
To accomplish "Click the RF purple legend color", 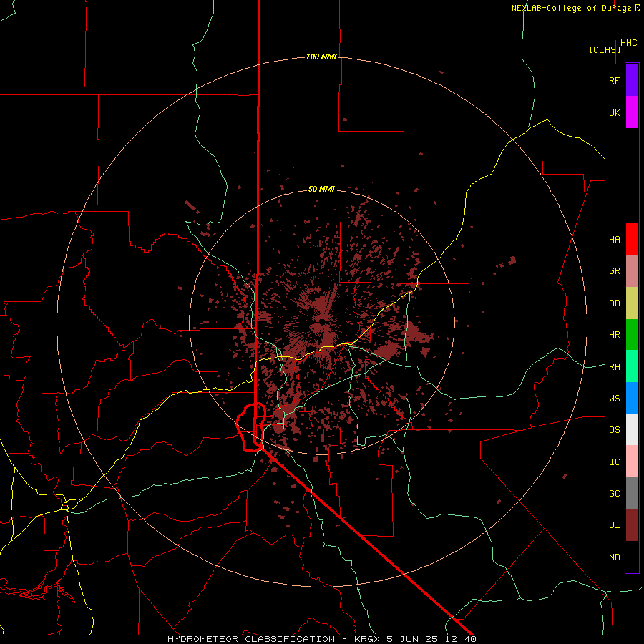I will click(632, 80).
